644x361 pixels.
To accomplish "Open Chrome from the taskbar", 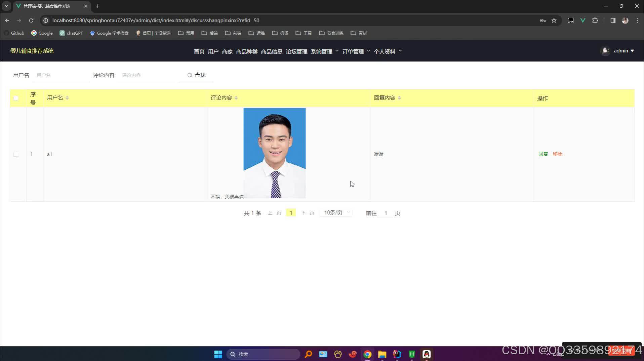I will coord(367,354).
